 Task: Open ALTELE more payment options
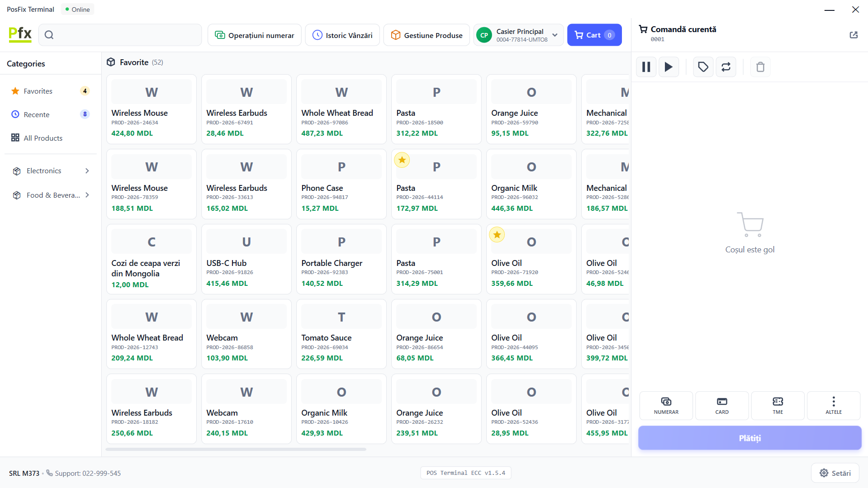tap(833, 405)
